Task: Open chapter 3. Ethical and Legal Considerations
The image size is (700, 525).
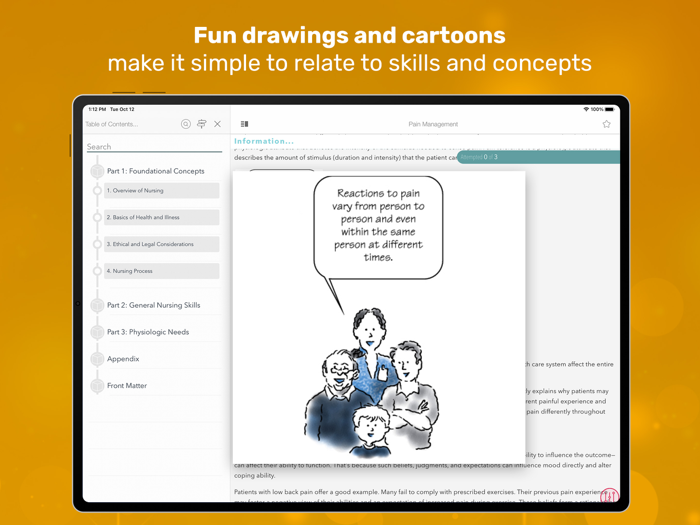Action: (162, 244)
